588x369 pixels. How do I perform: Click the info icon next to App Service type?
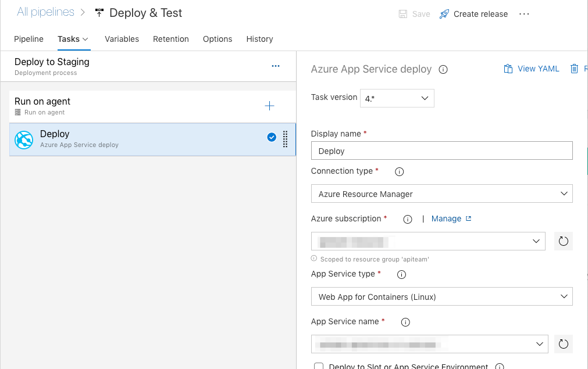401,274
